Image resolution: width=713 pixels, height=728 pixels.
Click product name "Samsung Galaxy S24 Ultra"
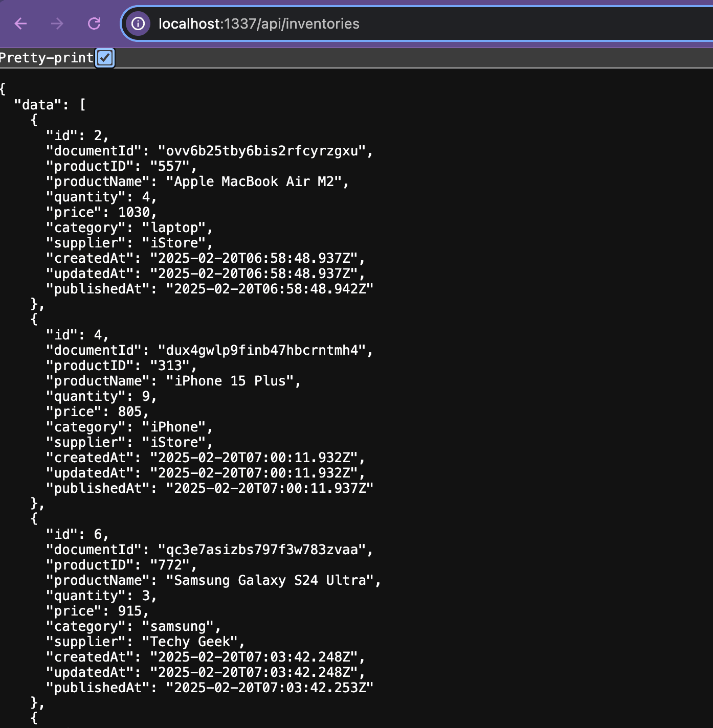tap(270, 580)
